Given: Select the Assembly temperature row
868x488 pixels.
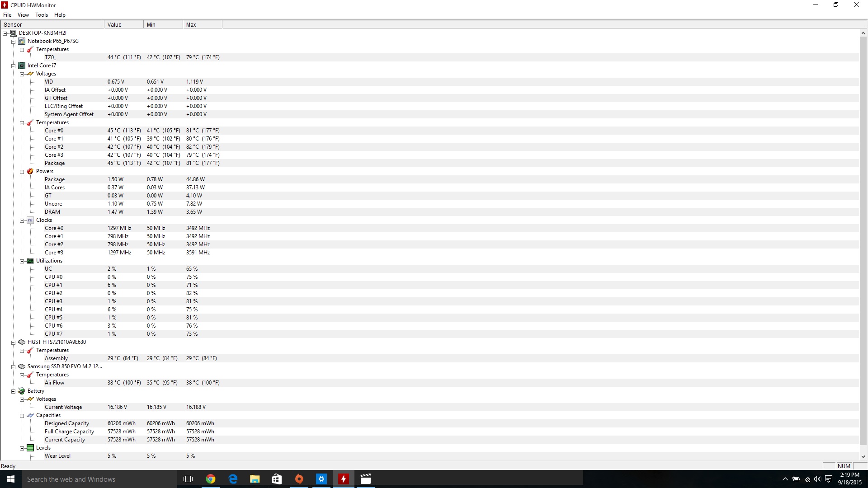Looking at the screenshot, I should coord(429,358).
